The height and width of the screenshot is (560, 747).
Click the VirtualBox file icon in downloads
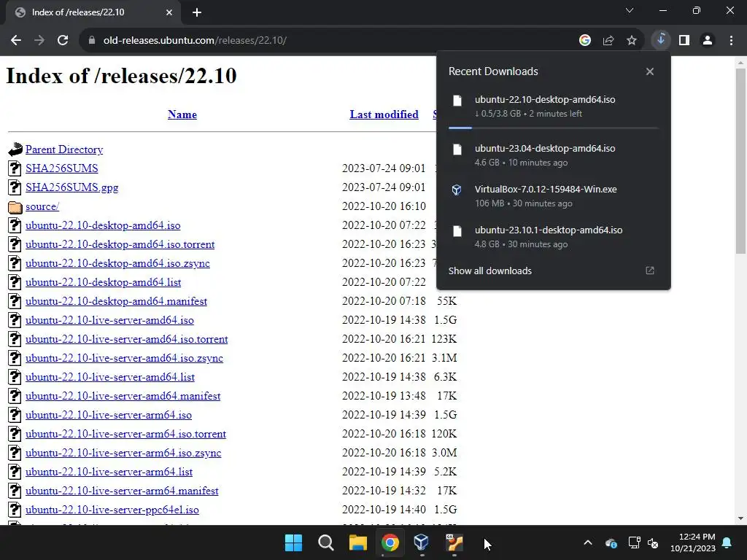[x=457, y=190]
